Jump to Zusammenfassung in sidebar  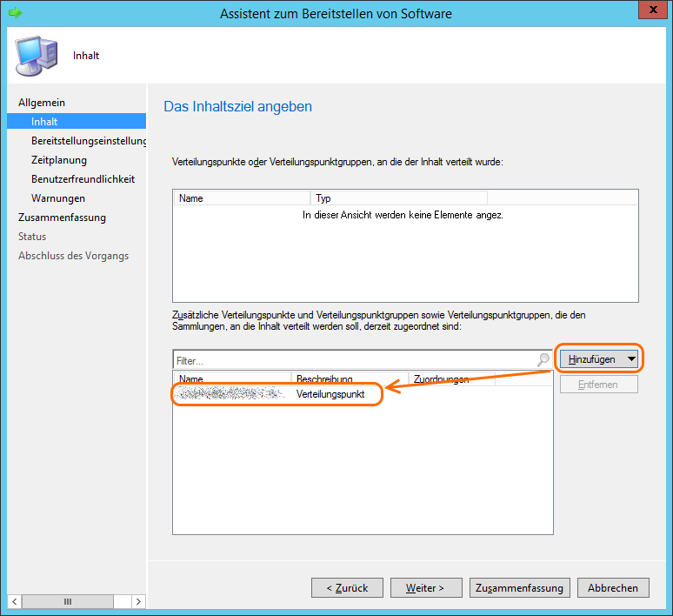[x=62, y=218]
